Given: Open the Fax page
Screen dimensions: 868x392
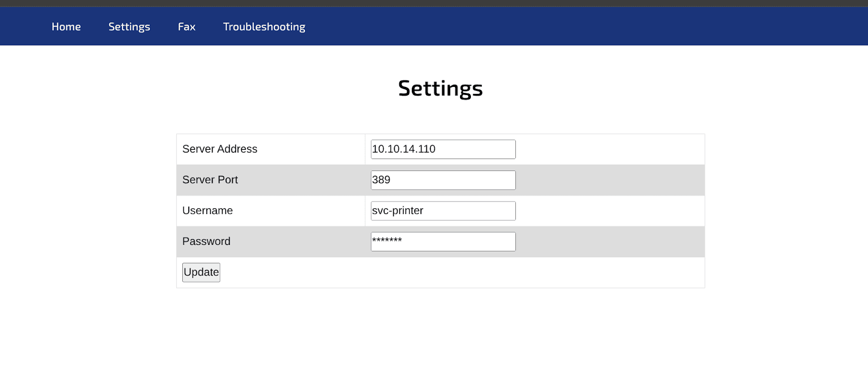Looking at the screenshot, I should pyautogui.click(x=187, y=27).
